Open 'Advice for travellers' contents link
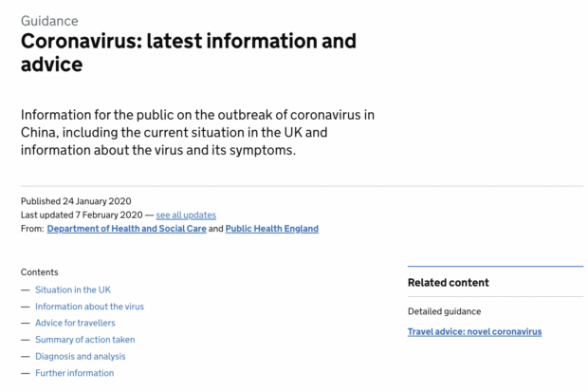 75,323
